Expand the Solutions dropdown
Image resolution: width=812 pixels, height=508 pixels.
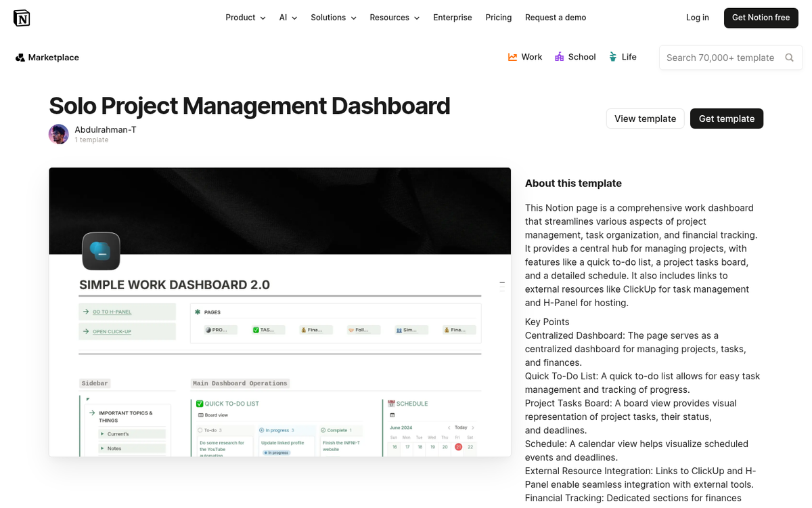(333, 18)
